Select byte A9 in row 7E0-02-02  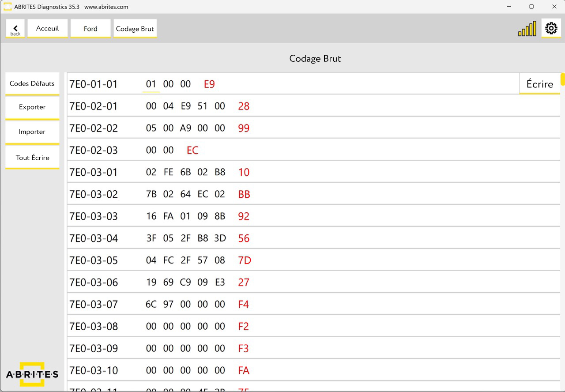(185, 128)
